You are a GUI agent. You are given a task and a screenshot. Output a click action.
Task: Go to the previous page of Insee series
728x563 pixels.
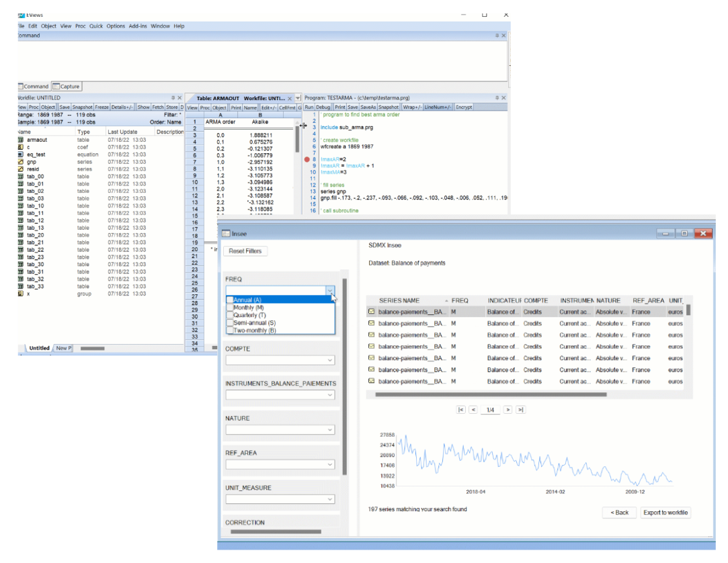pos(473,410)
